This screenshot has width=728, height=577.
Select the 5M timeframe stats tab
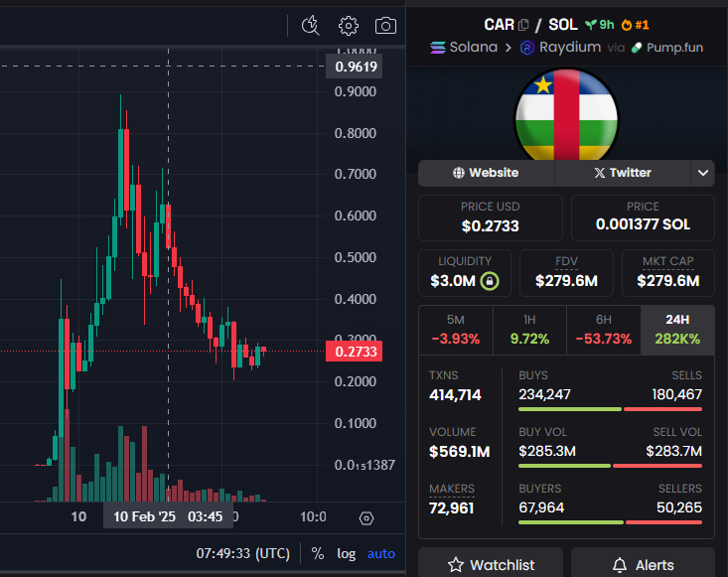(x=455, y=329)
